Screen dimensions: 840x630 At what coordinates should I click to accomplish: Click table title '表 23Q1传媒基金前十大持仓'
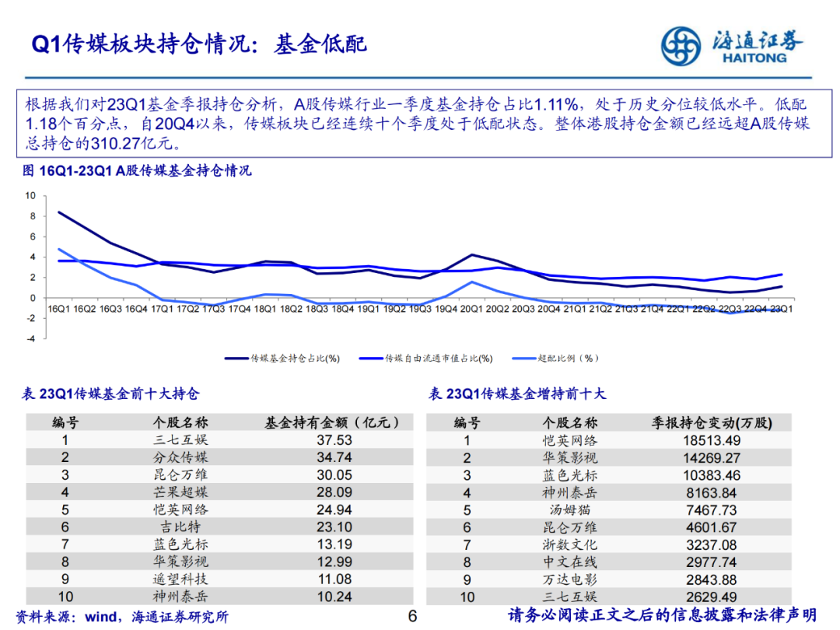[x=110, y=394]
